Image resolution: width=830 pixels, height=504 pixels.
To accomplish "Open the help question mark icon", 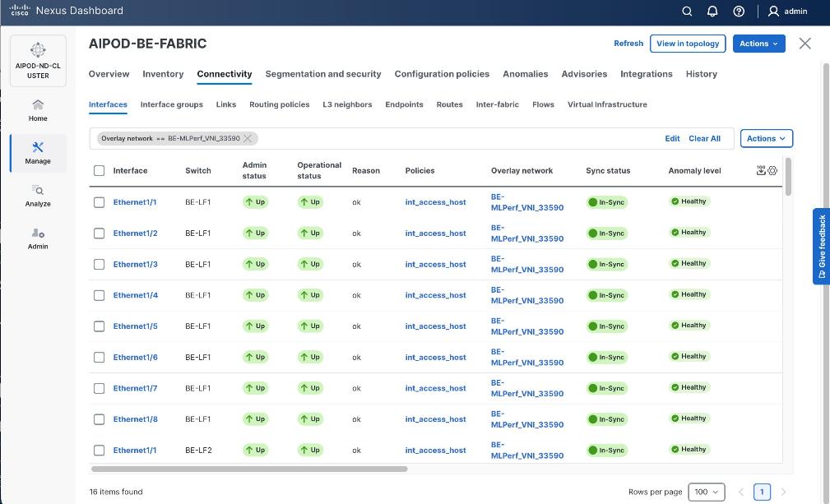I will point(739,12).
